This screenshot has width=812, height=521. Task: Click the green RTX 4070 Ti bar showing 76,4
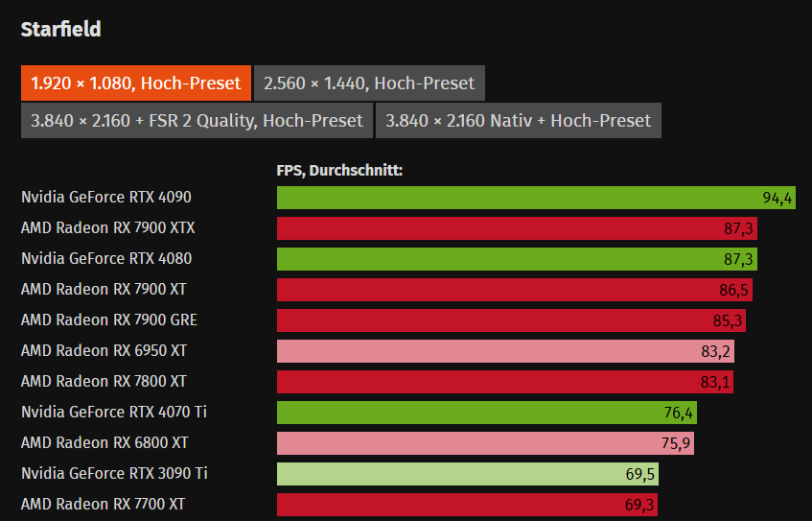(487, 413)
